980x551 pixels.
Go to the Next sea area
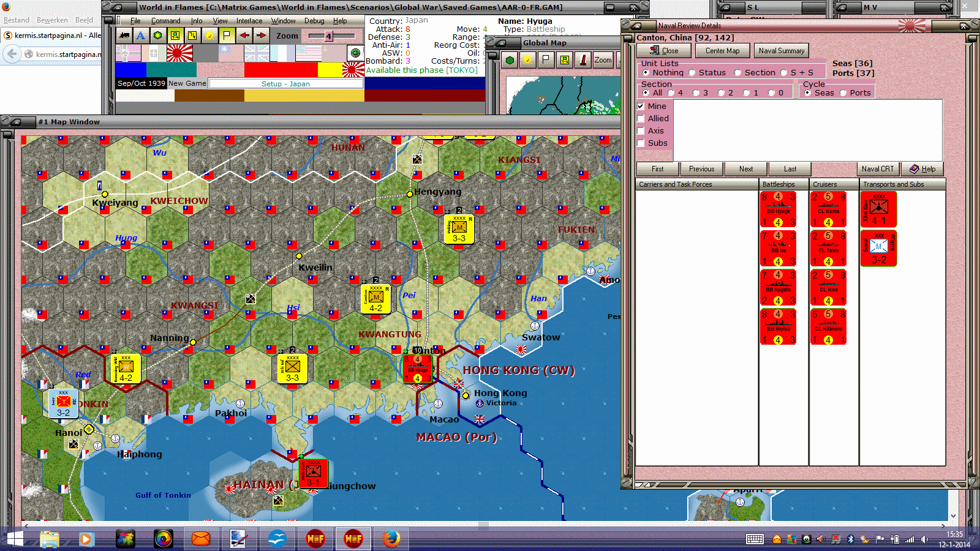point(746,169)
